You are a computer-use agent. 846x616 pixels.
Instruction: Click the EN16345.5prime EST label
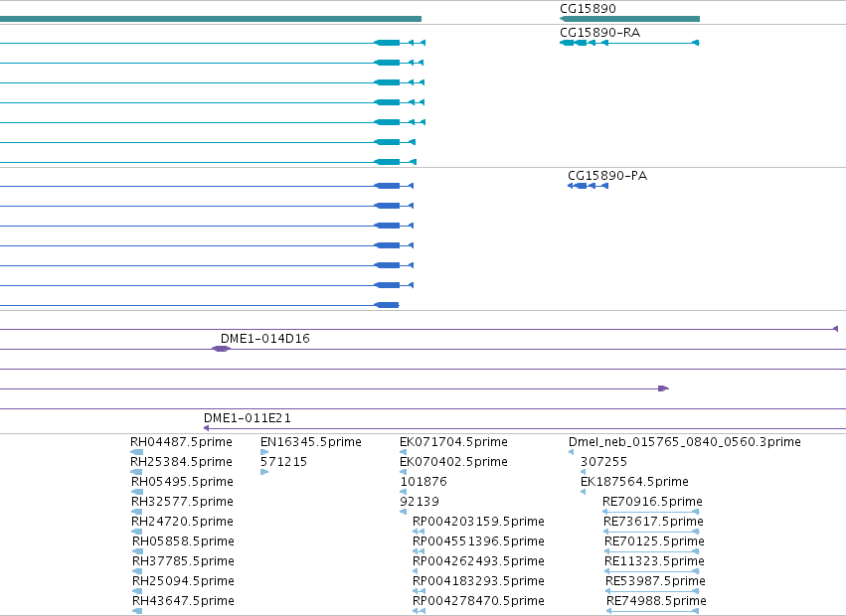[x=311, y=442]
